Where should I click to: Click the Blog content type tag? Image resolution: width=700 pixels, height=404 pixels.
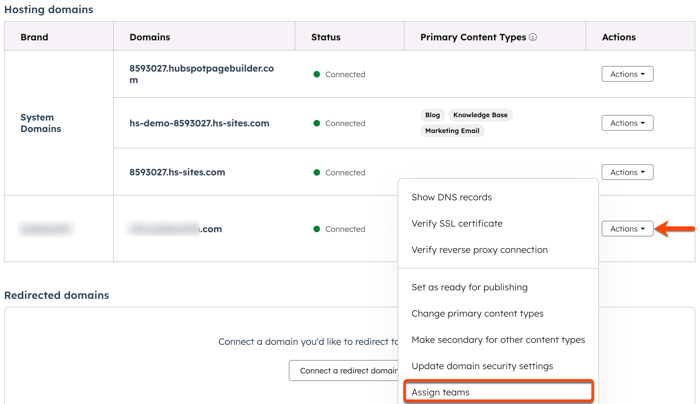point(432,115)
